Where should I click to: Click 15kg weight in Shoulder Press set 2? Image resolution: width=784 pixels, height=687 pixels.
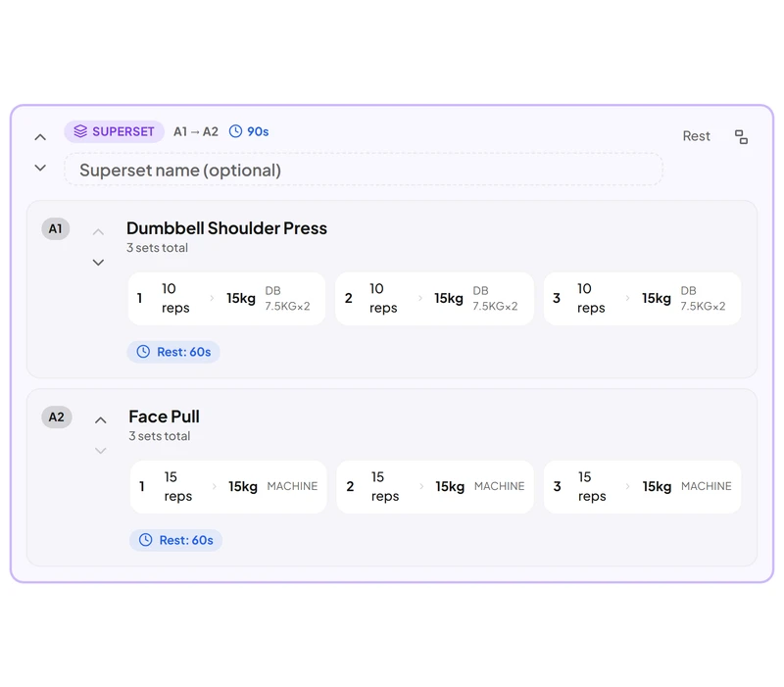coord(449,299)
